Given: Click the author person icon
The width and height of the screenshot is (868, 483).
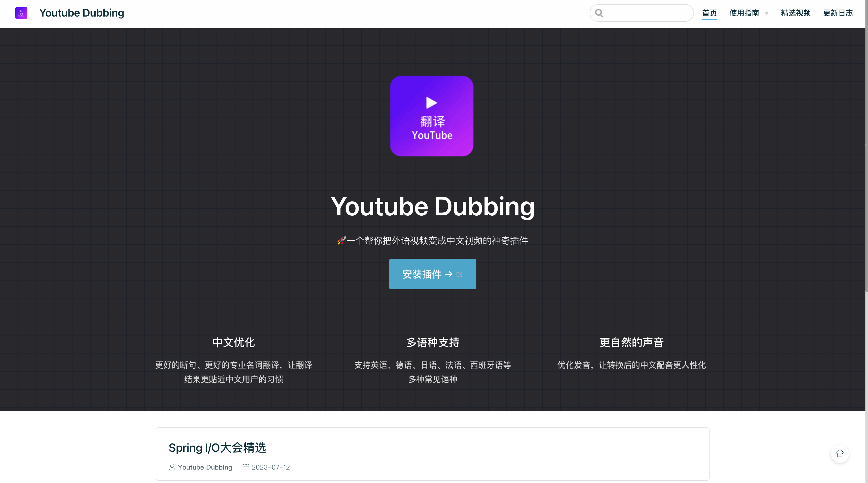Looking at the screenshot, I should coord(172,467).
